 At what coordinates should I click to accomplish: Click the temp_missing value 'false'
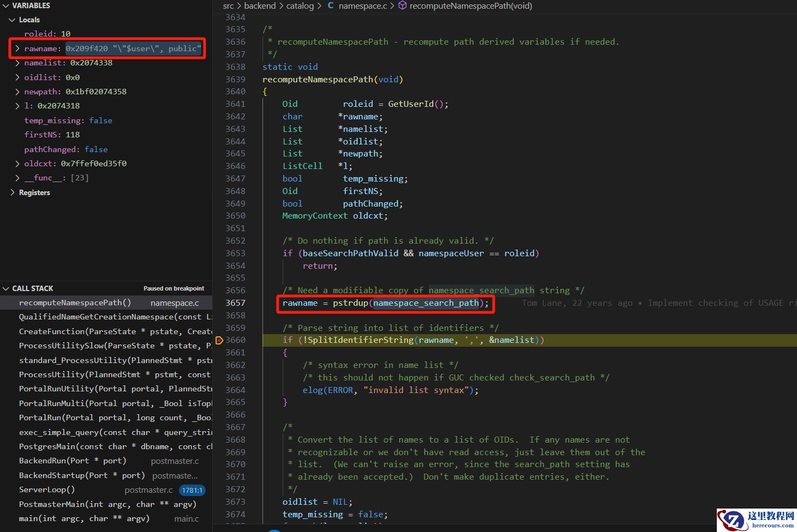(x=100, y=120)
